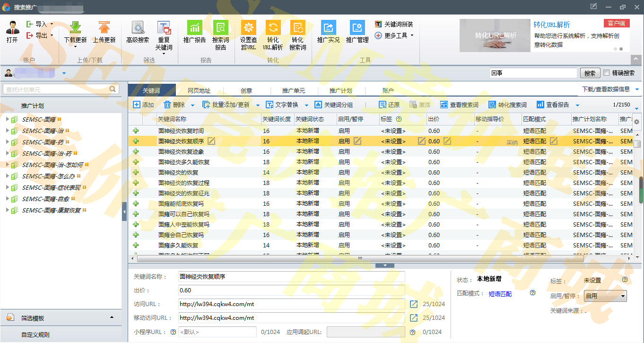Open column settings gear icon

tap(636, 122)
